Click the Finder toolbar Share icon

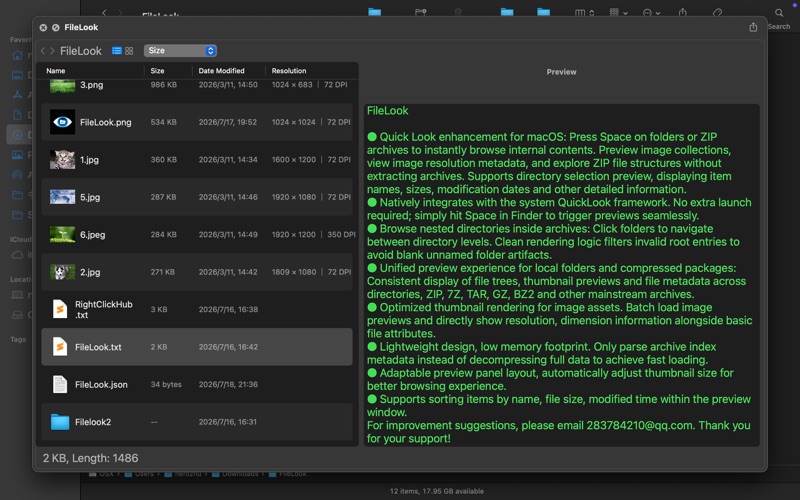(683, 12)
